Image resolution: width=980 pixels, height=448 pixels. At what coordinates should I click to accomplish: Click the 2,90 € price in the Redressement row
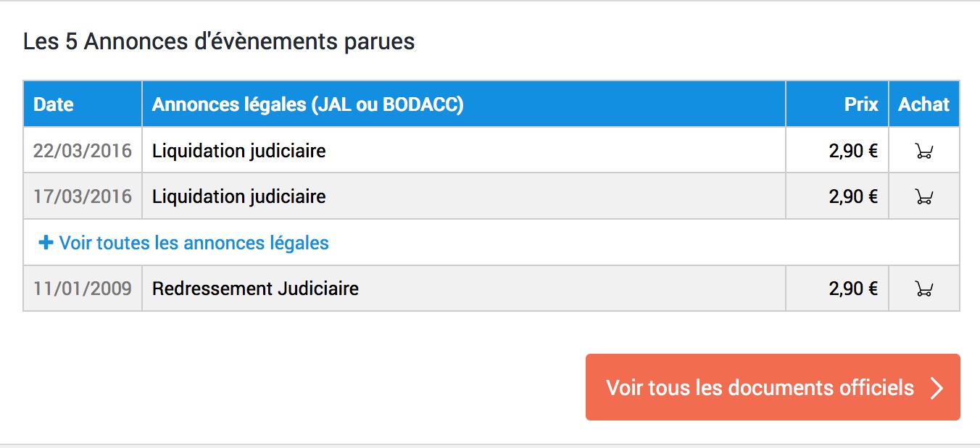(853, 289)
